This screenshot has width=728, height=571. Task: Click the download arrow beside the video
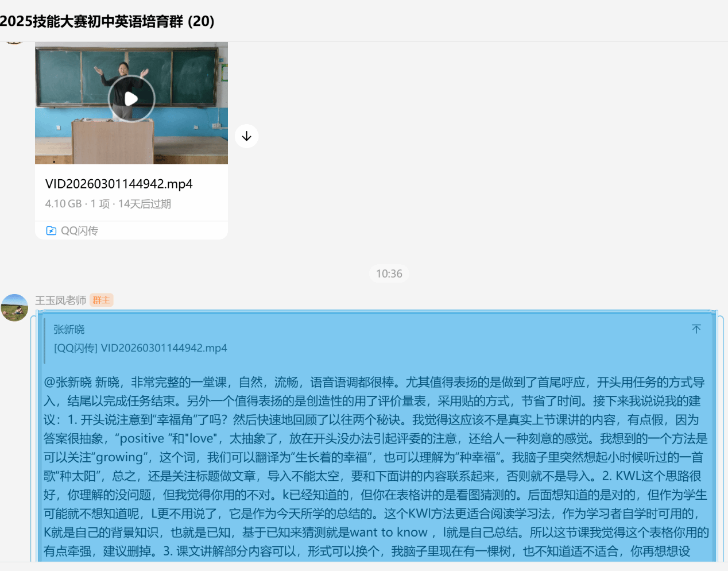pos(246,136)
